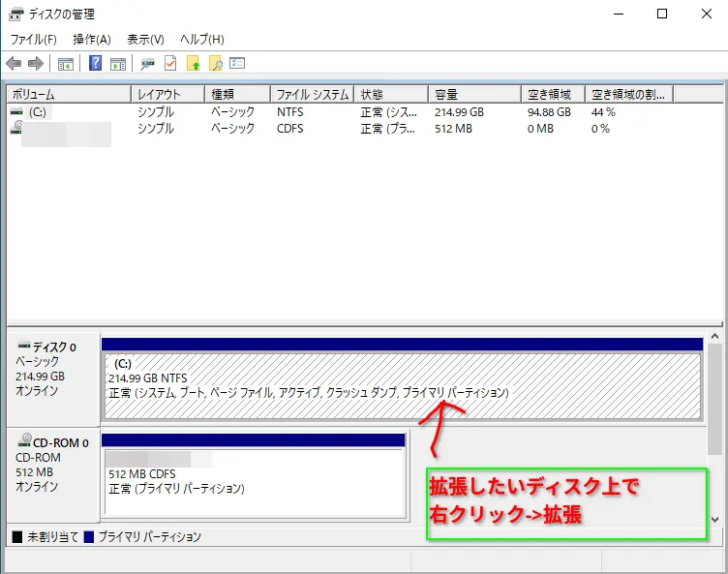The height and width of the screenshot is (574, 728).
Task: Click the magnifier folder toolbar icon
Action: [x=216, y=64]
